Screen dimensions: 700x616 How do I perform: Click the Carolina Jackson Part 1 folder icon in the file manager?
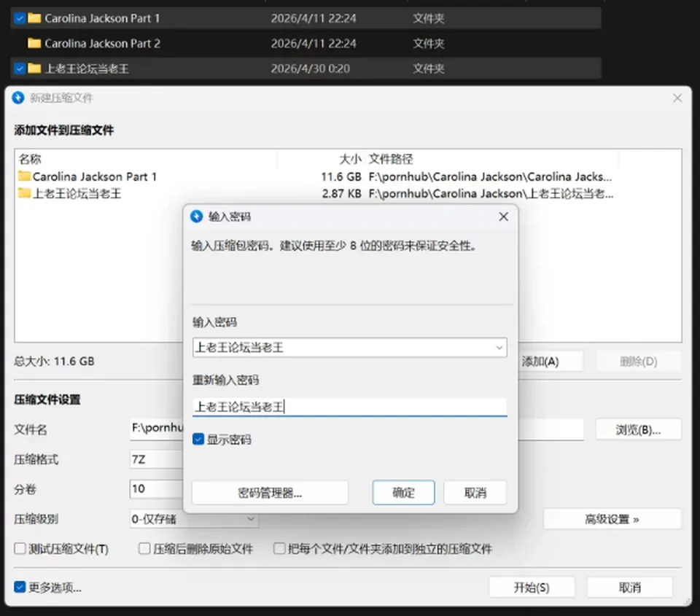[34, 18]
